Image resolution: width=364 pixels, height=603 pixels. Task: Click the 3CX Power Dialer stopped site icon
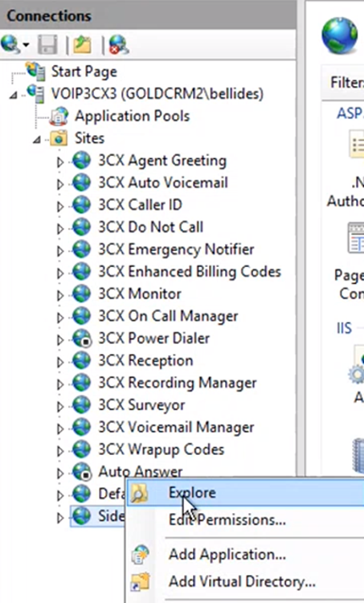[82, 338]
